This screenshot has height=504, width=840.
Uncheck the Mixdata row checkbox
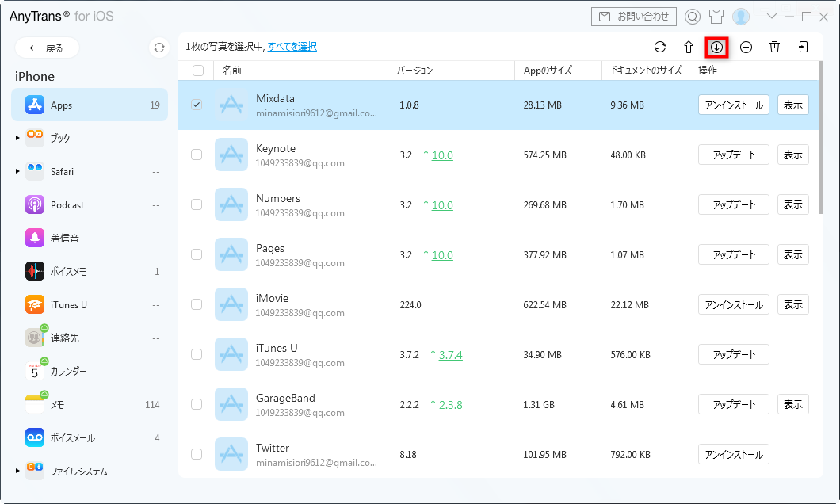pos(197,105)
